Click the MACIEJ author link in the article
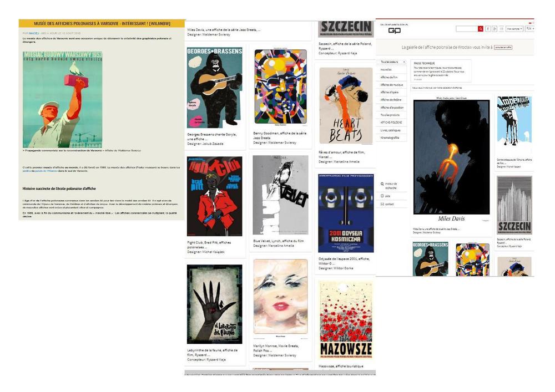 34,33
